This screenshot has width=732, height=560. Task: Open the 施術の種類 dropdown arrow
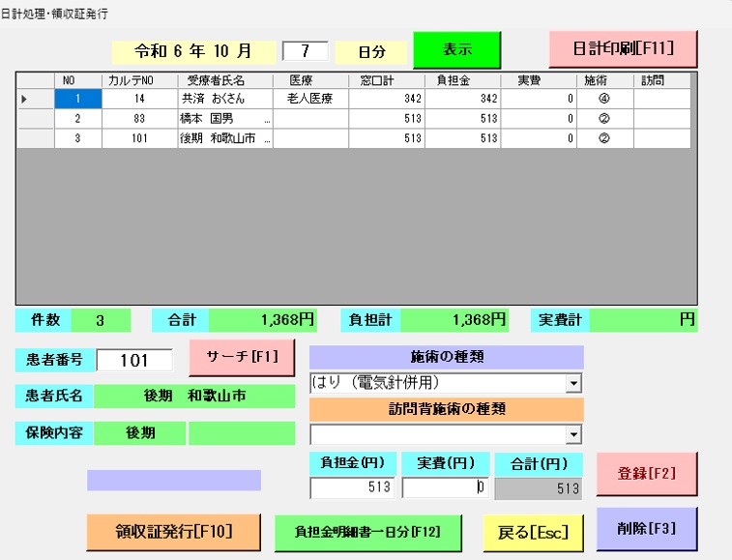pyautogui.click(x=574, y=383)
